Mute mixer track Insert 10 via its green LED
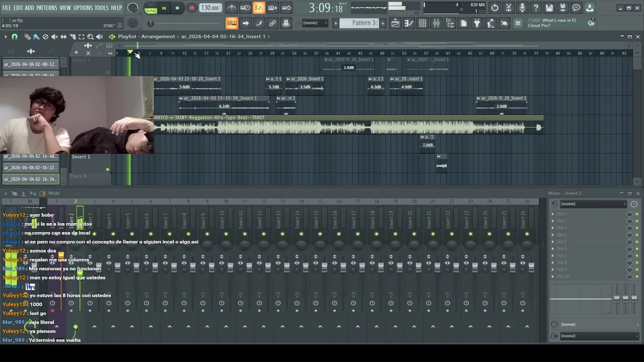 coord(226,234)
